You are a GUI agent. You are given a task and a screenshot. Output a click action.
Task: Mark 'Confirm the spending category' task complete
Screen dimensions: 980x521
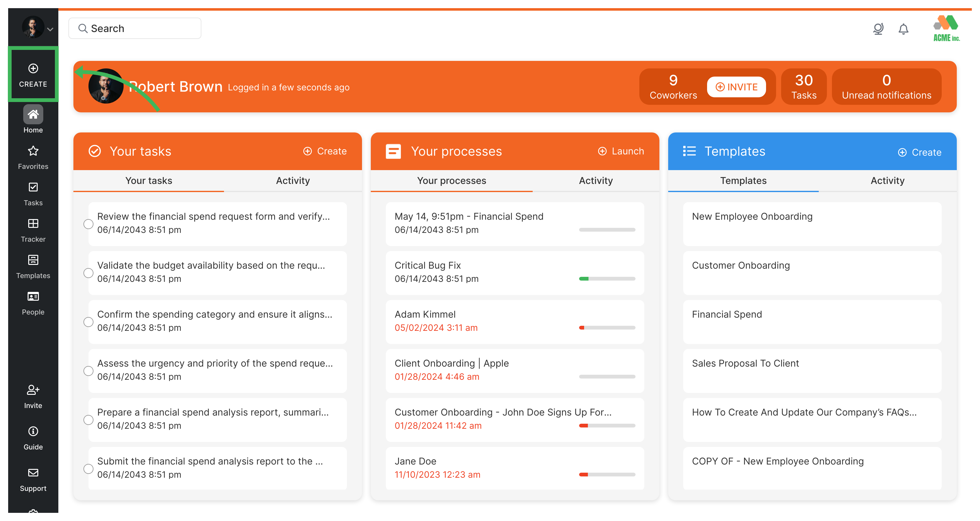[x=88, y=322]
